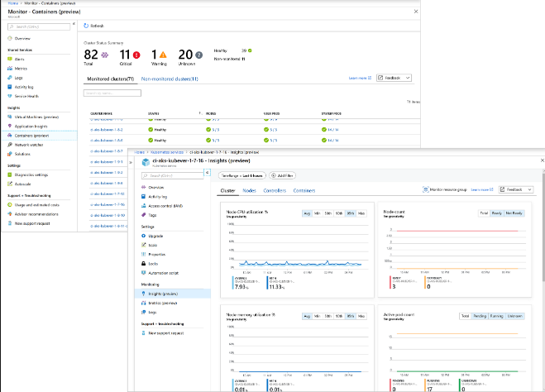
Task: Open Network watcher in the Monitor sidebar
Action: [29, 145]
